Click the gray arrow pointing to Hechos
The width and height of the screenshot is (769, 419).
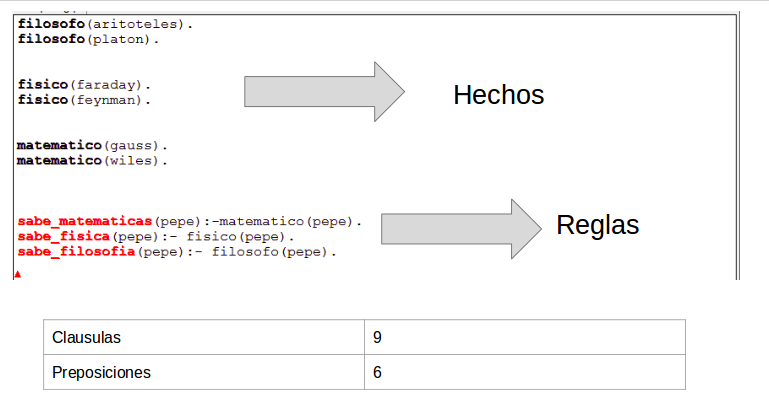click(x=322, y=92)
